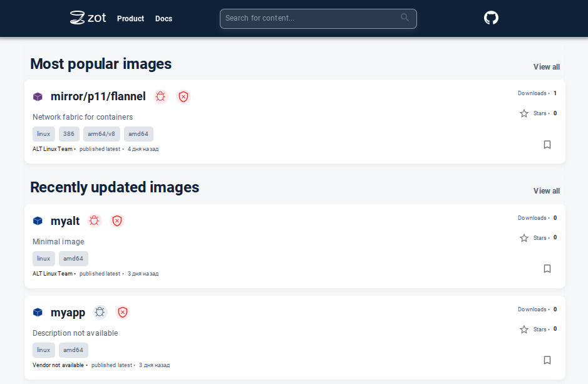
Task: Toggle bookmark for mirror/p11/flannel image
Action: (547, 145)
